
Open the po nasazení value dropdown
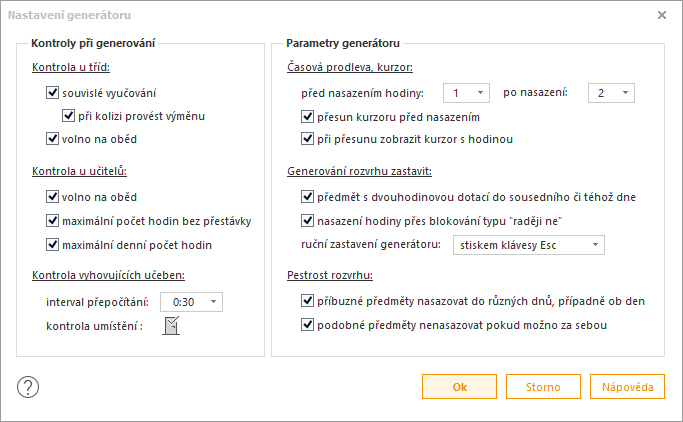pos(611,93)
